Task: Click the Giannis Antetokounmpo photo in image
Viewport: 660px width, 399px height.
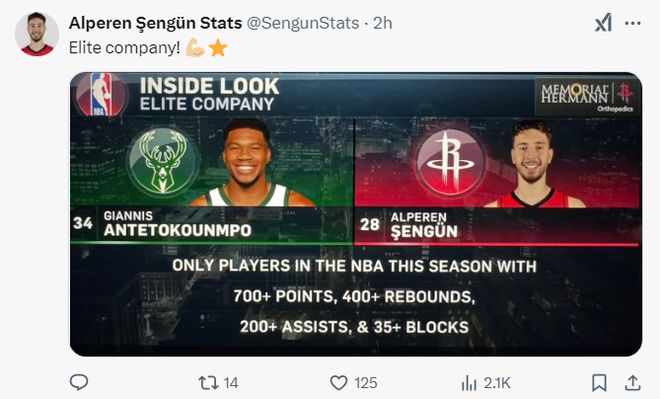Action: pyautogui.click(x=252, y=162)
